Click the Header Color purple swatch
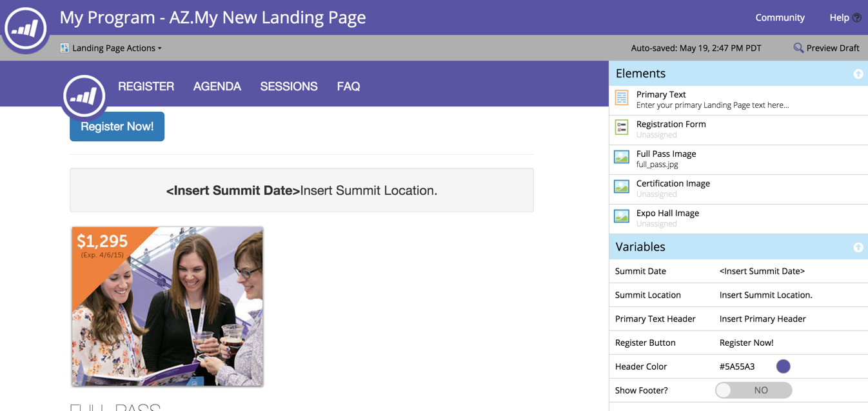This screenshot has width=868, height=411. (x=783, y=366)
